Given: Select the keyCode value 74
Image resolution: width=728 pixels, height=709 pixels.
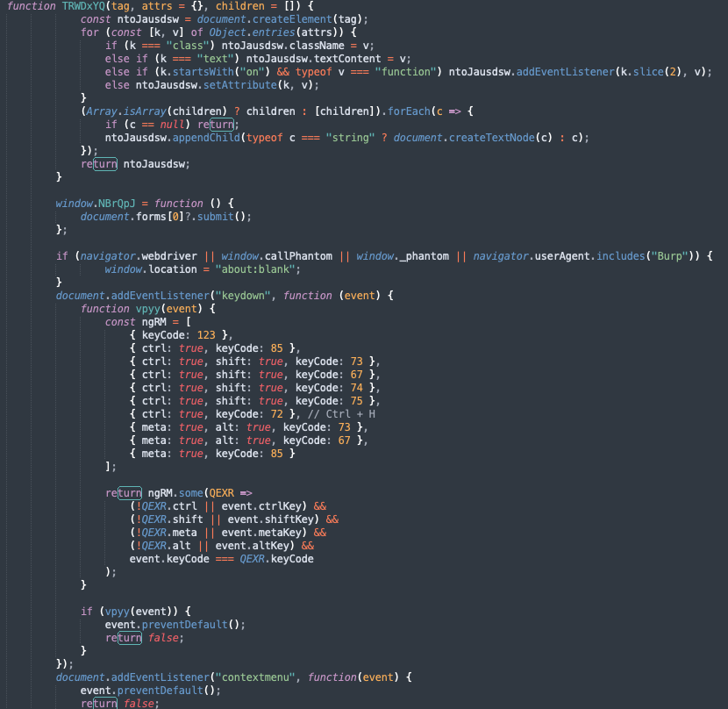Looking at the screenshot, I should click(357, 388).
